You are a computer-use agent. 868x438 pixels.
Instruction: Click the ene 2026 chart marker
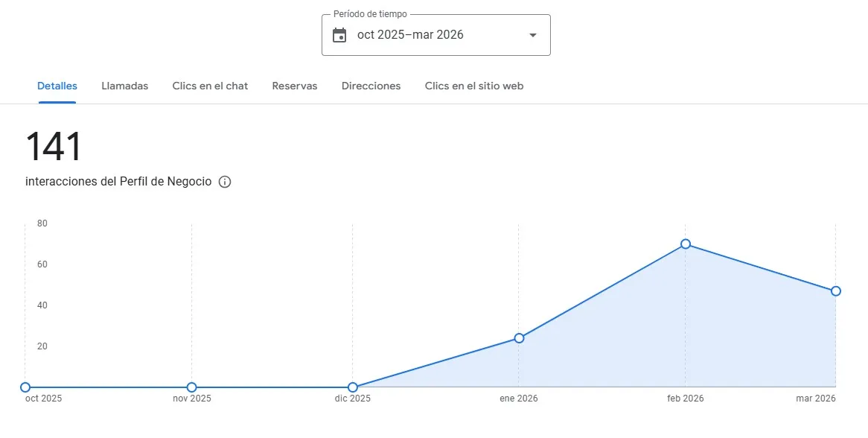click(x=519, y=338)
